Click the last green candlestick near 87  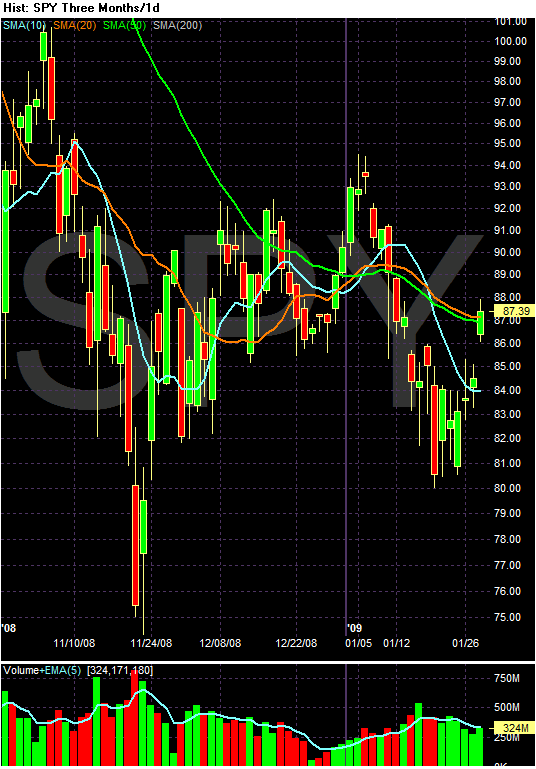click(x=481, y=323)
